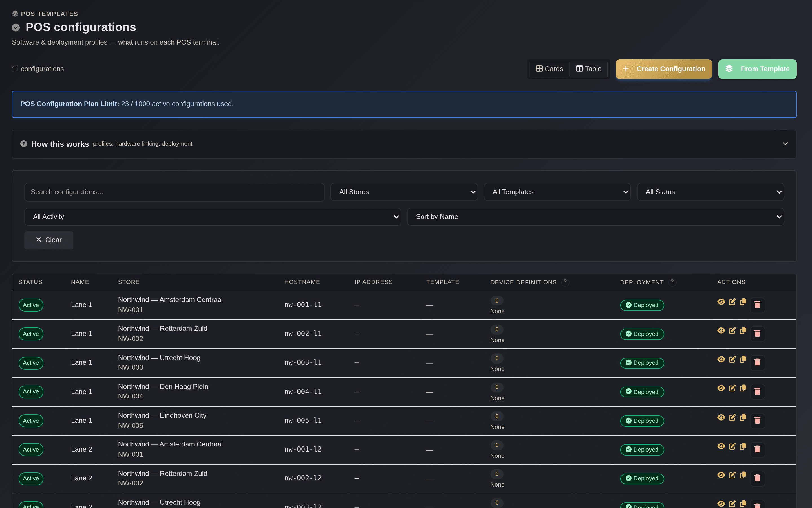This screenshot has height=508, width=812.
Task: Switch to Cards view
Action: click(x=549, y=69)
